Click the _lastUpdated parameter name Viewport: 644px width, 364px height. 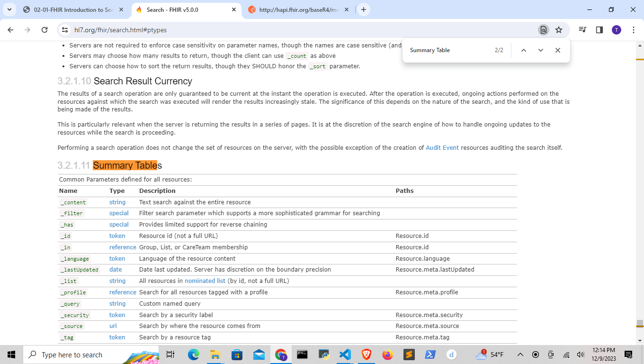click(x=80, y=270)
